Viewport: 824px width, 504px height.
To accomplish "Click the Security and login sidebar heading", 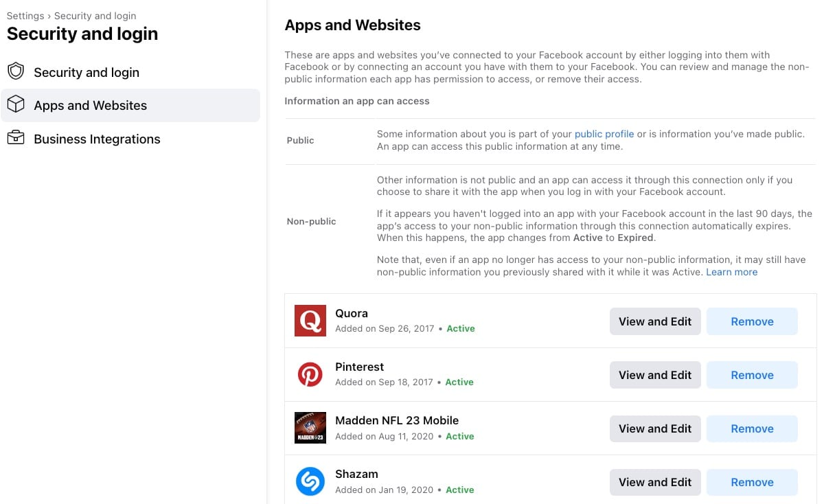I will coord(82,34).
